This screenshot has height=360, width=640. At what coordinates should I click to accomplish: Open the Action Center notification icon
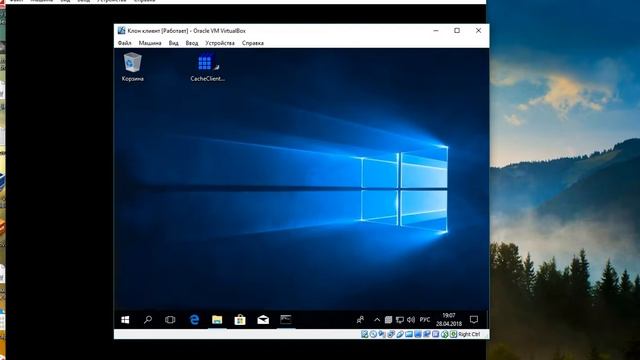pyautogui.click(x=474, y=320)
